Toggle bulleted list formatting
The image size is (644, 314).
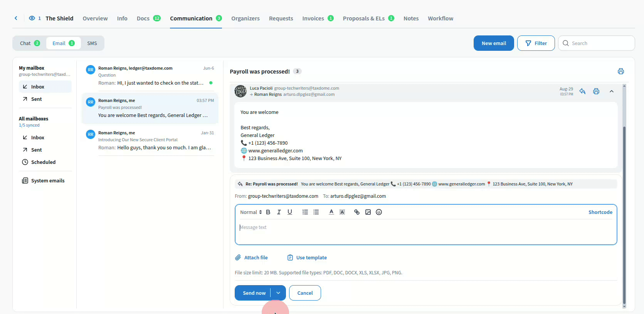[316, 212]
